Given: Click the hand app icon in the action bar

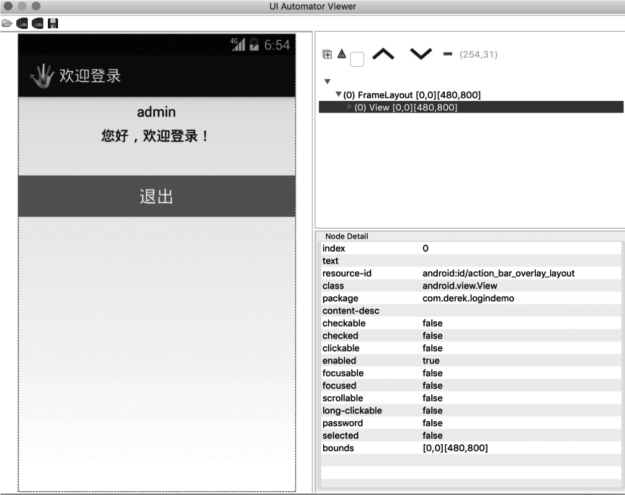Looking at the screenshot, I should tap(42, 76).
